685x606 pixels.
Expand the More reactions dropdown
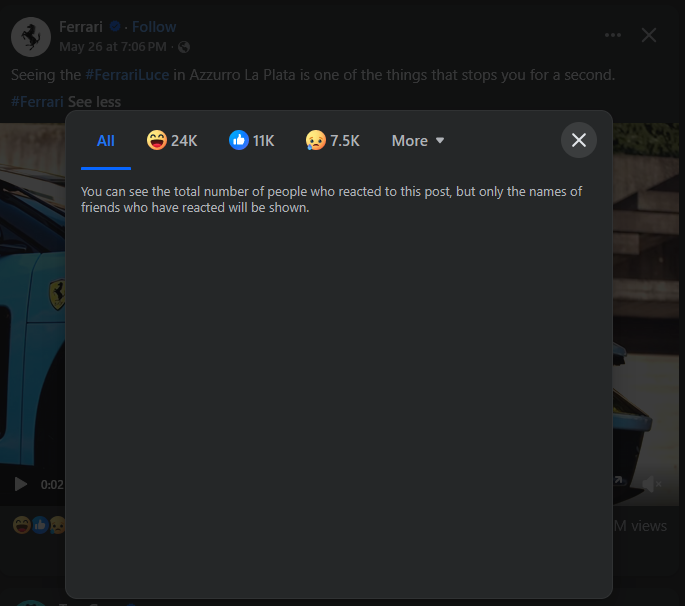tap(418, 141)
